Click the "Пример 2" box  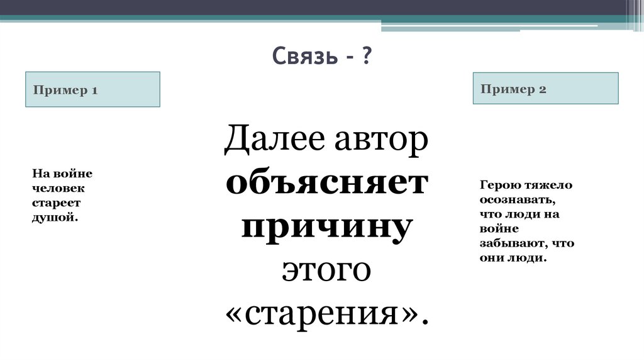point(545,88)
